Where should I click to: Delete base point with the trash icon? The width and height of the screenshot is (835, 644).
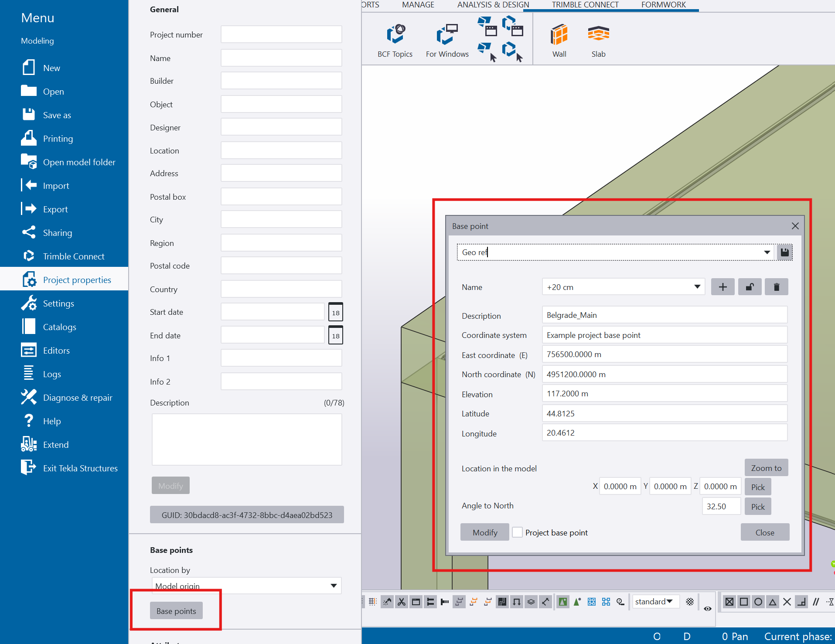pyautogui.click(x=776, y=287)
